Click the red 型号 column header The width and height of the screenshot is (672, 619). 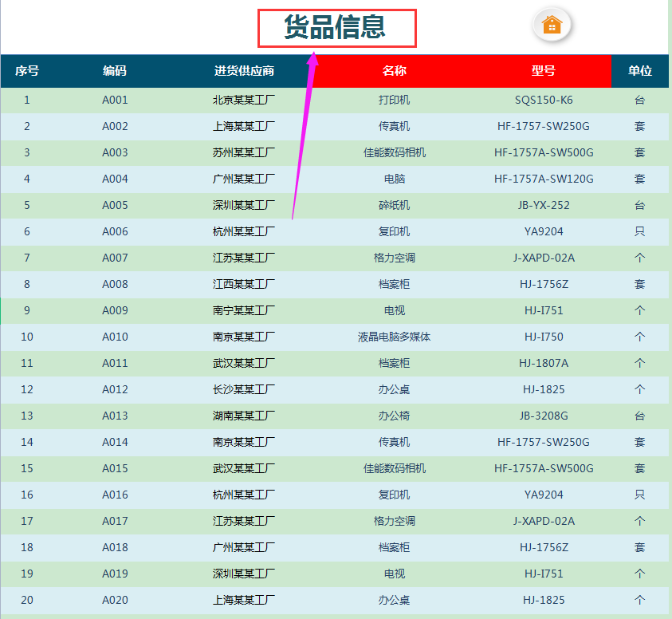click(544, 71)
